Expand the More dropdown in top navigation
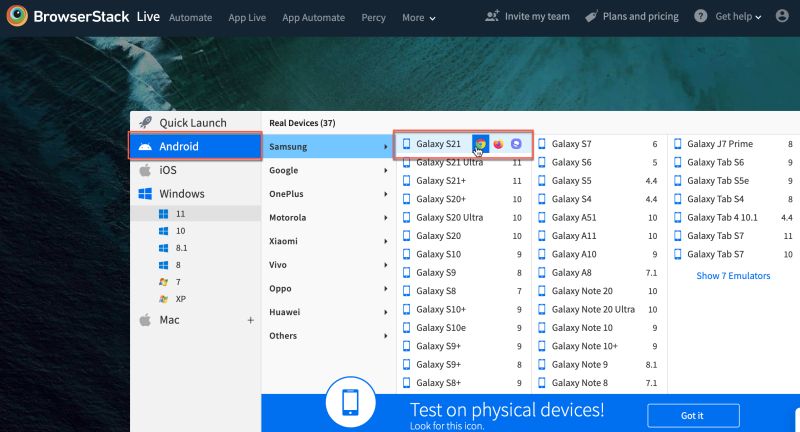This screenshot has width=800, height=432. pyautogui.click(x=418, y=18)
